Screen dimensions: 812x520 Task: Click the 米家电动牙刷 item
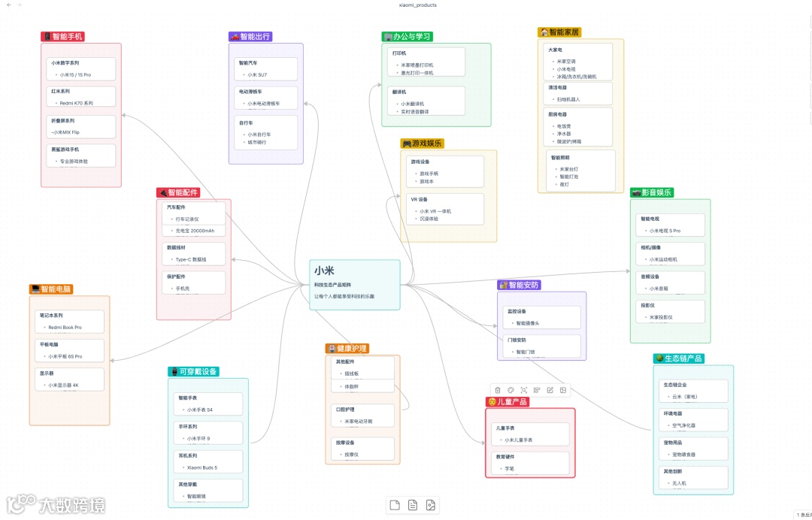(x=359, y=422)
